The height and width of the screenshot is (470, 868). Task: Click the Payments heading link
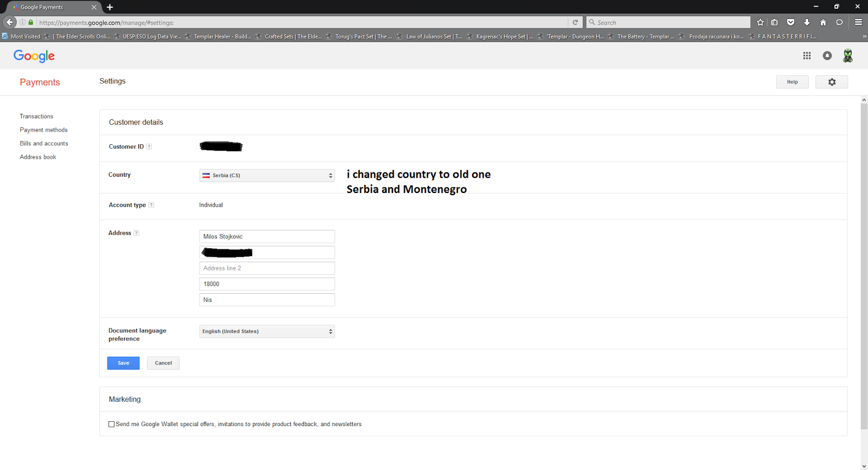click(x=40, y=82)
